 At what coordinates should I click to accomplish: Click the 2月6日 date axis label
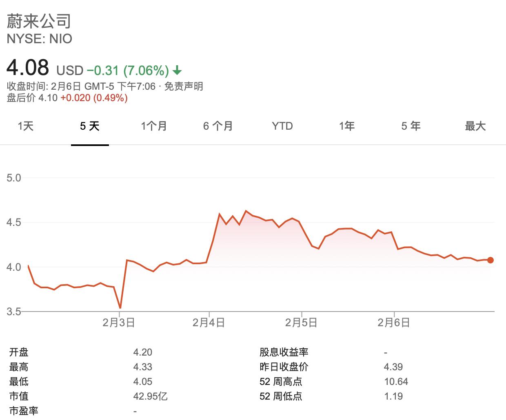[394, 323]
